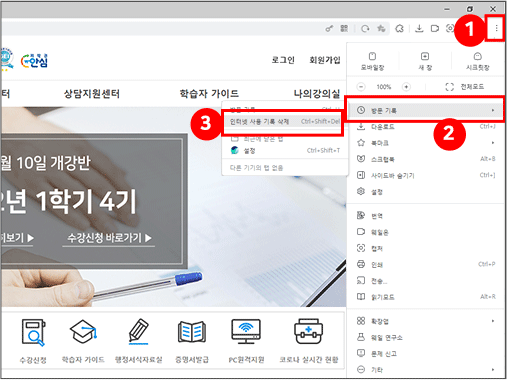Open 스크랩북 from the menu
This screenshot has width=507, height=380.
426,159
